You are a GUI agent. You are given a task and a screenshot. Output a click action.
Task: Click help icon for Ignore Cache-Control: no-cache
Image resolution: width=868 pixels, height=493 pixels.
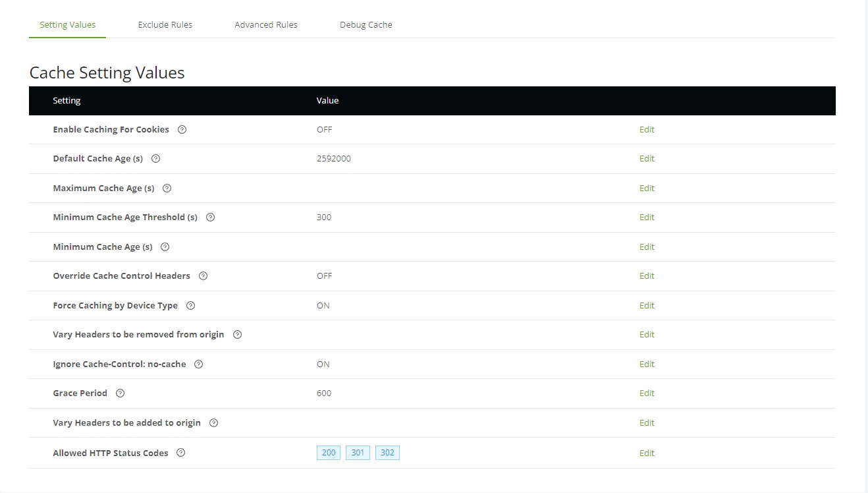pos(199,364)
